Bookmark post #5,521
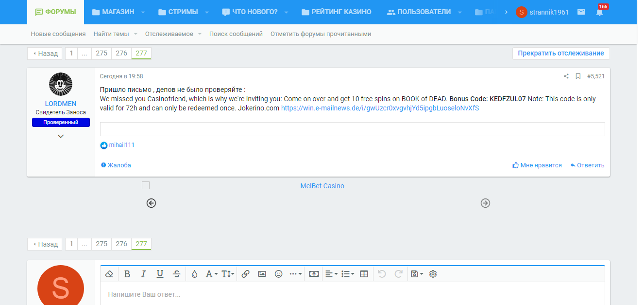The width and height of the screenshot is (644, 305). tap(578, 76)
